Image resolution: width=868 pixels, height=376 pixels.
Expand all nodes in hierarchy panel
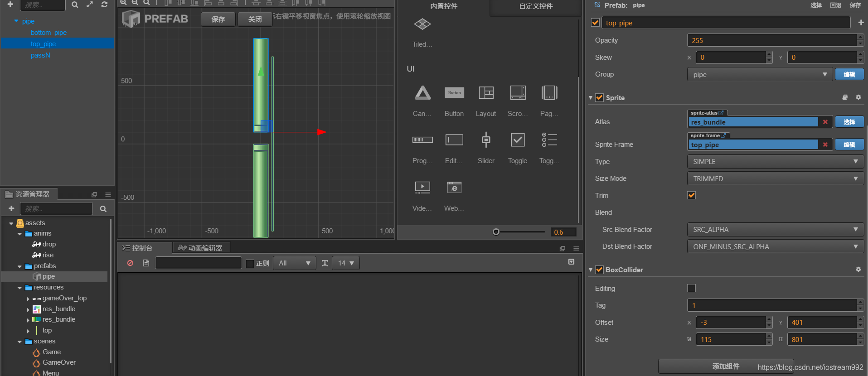pos(90,5)
